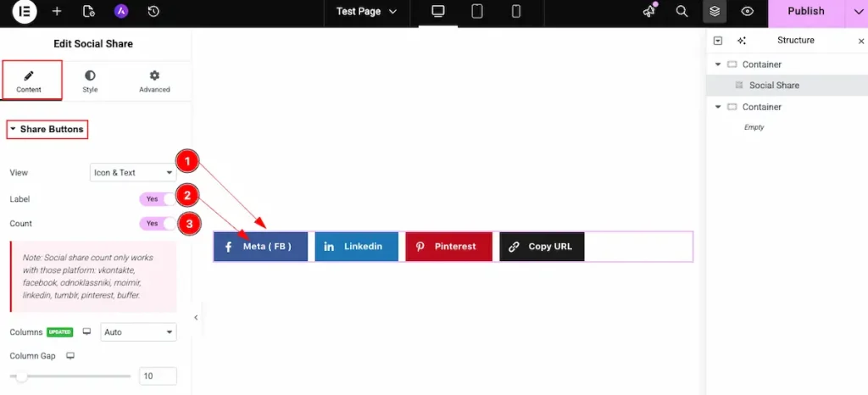868x395 pixels.
Task: Open the Test Page title dropdown
Action: tap(367, 12)
